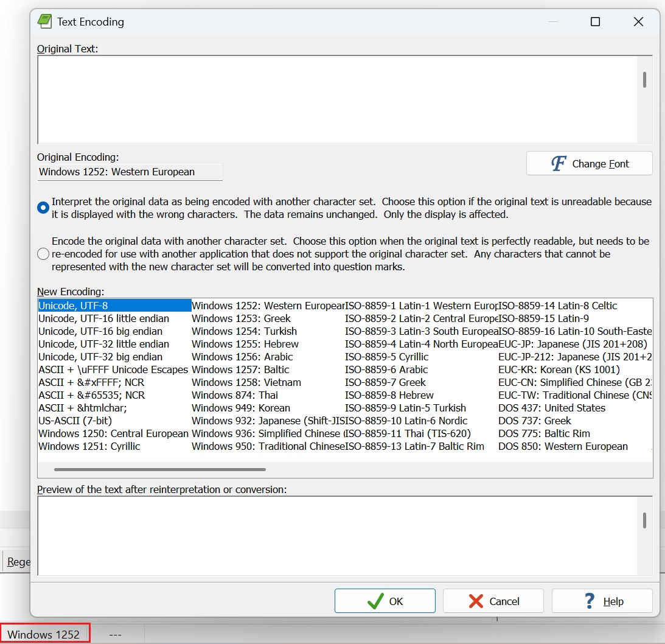The image size is (665, 644).
Task: Choose the encode with another character set option
Action: click(x=43, y=254)
